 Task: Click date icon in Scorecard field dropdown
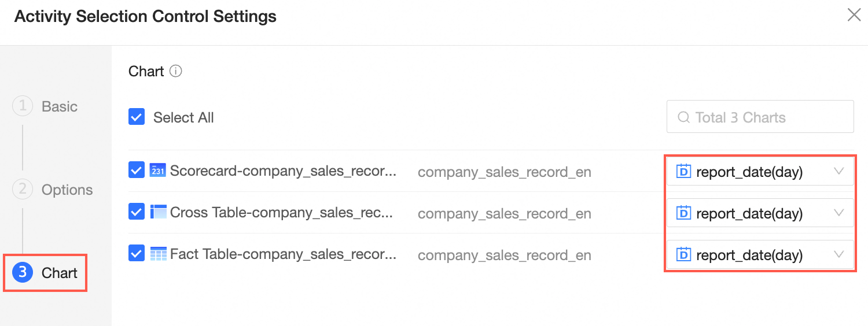tap(684, 172)
